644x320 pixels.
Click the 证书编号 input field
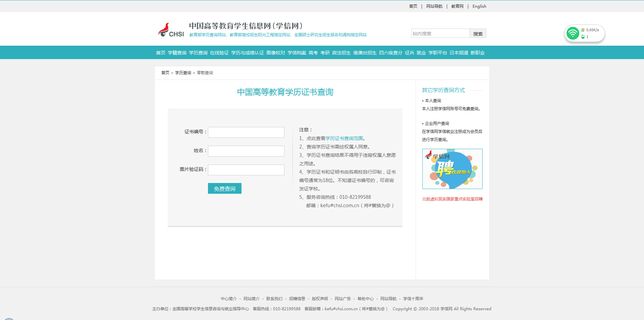click(x=246, y=132)
